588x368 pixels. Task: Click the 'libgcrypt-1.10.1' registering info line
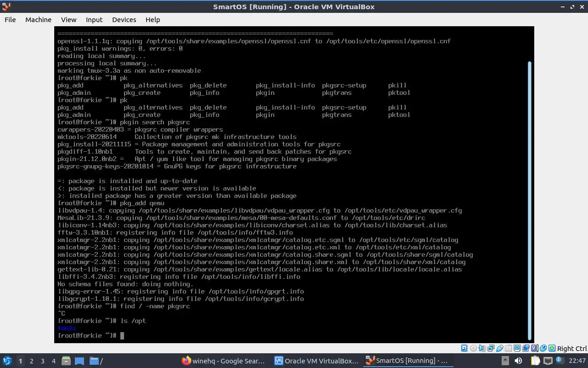[x=181, y=299]
